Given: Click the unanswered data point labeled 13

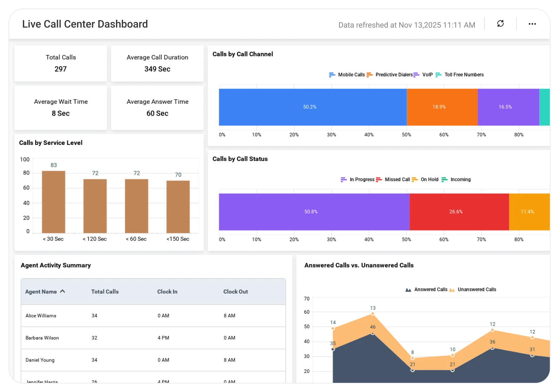Looking at the screenshot, I should point(373,314).
